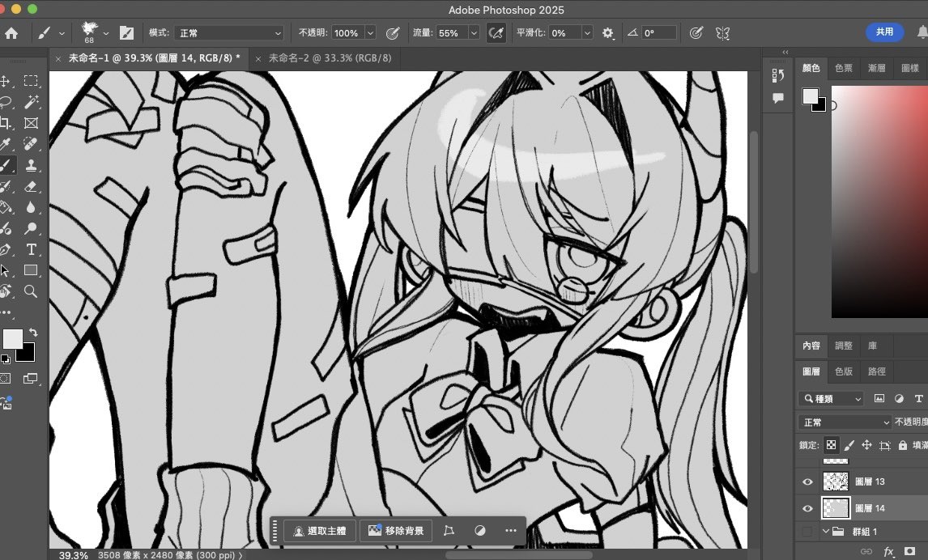Filter layers by adjustment type
Screen dimensions: 928x560
[x=899, y=399]
